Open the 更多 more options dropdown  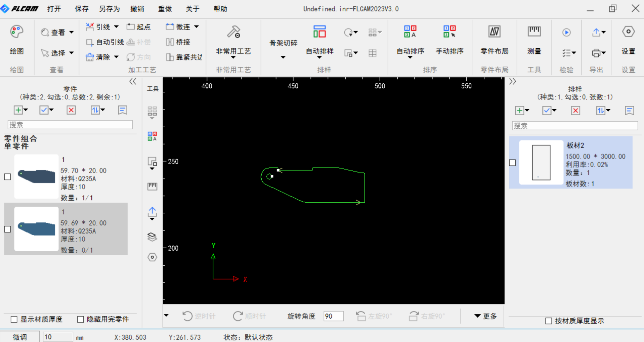pyautogui.click(x=485, y=316)
